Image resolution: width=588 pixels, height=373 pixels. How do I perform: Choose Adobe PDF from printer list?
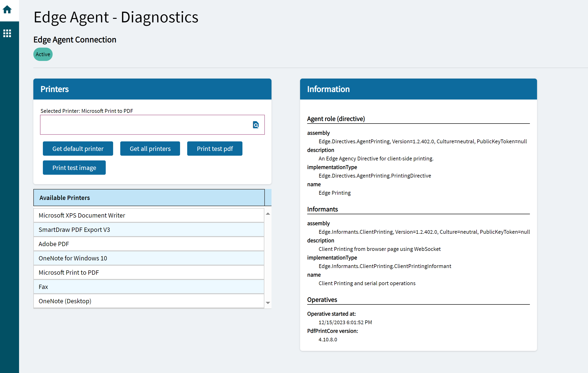coord(149,244)
